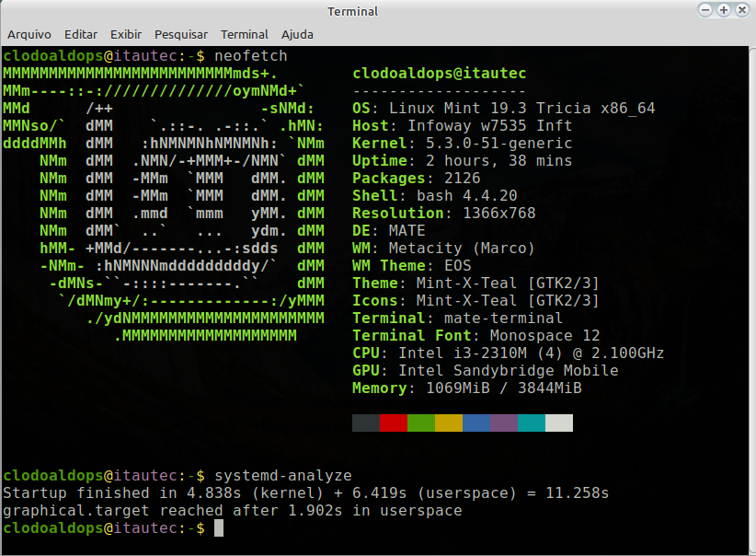This screenshot has height=556, width=756.
Task: Click the 'graphical.target reached after 1.902s' line
Action: click(233, 511)
